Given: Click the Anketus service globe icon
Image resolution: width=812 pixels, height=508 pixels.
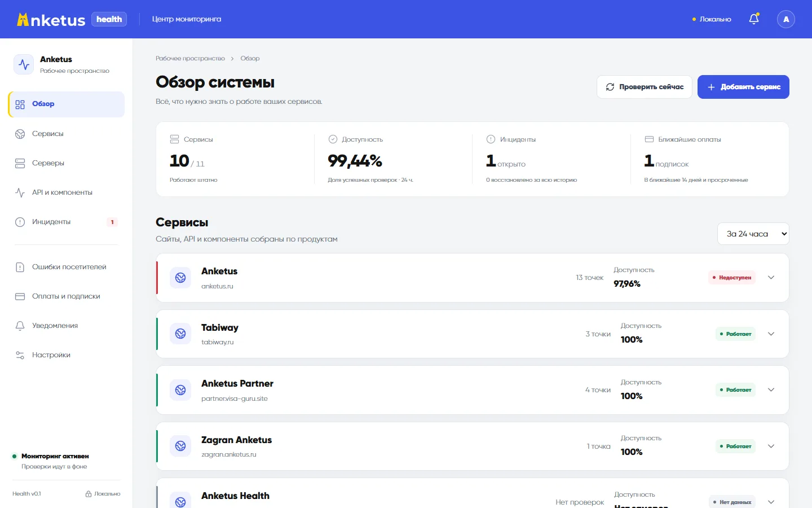Looking at the screenshot, I should point(180,278).
